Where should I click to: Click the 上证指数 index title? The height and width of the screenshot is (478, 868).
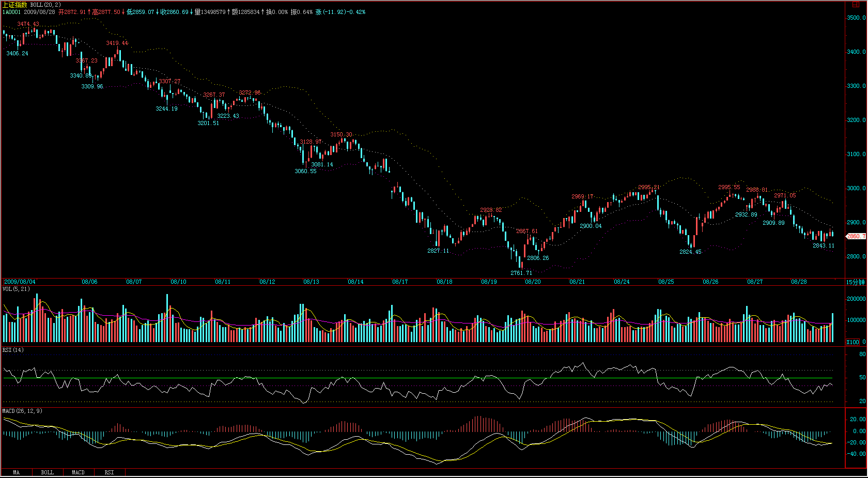[x=14, y=5]
